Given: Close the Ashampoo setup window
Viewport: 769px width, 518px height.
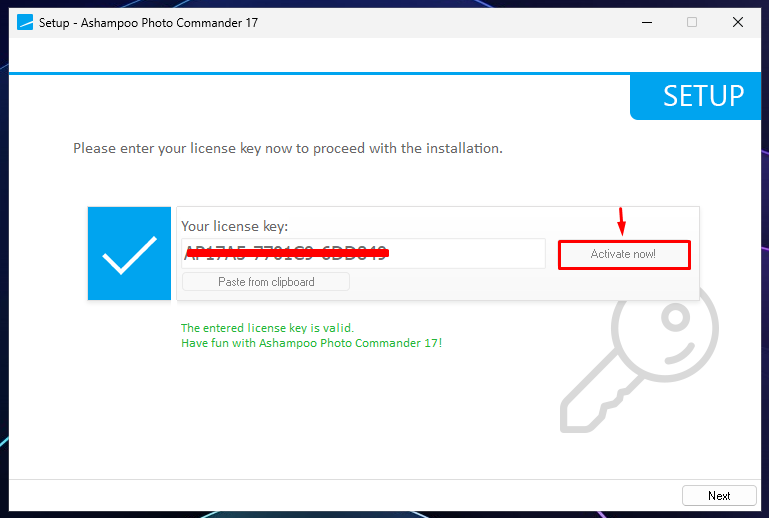Looking at the screenshot, I should (738, 23).
